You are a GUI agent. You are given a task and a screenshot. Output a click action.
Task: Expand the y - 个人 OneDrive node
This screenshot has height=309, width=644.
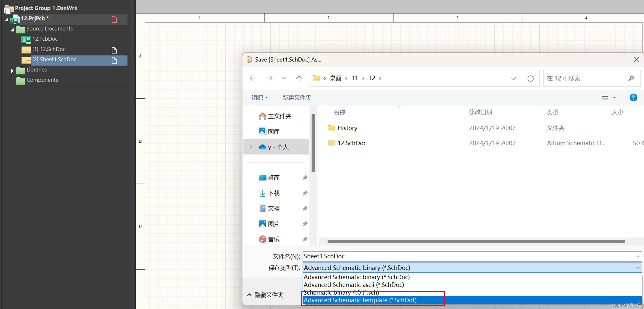(251, 147)
